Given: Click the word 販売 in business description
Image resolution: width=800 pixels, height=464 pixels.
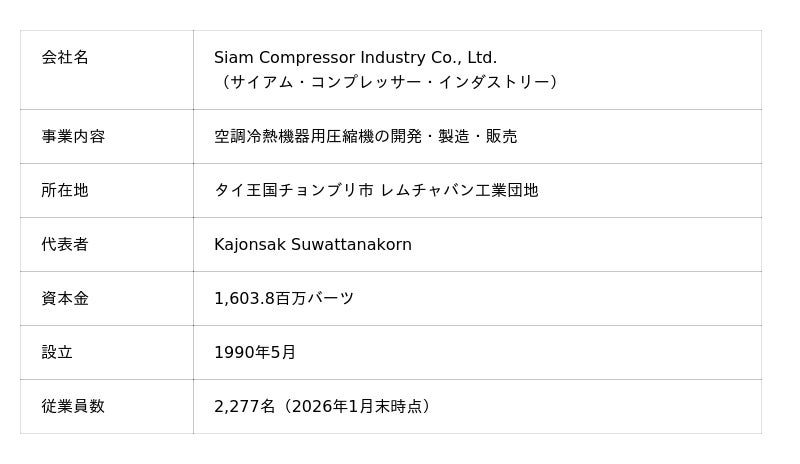Looking at the screenshot, I should pyautogui.click(x=501, y=136).
